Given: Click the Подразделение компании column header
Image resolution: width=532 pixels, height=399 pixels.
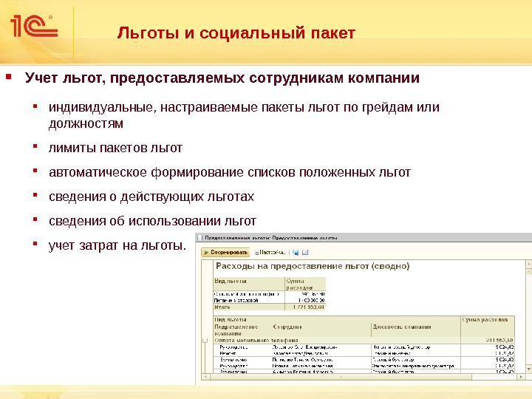Looking at the screenshot, I should click(236, 330).
